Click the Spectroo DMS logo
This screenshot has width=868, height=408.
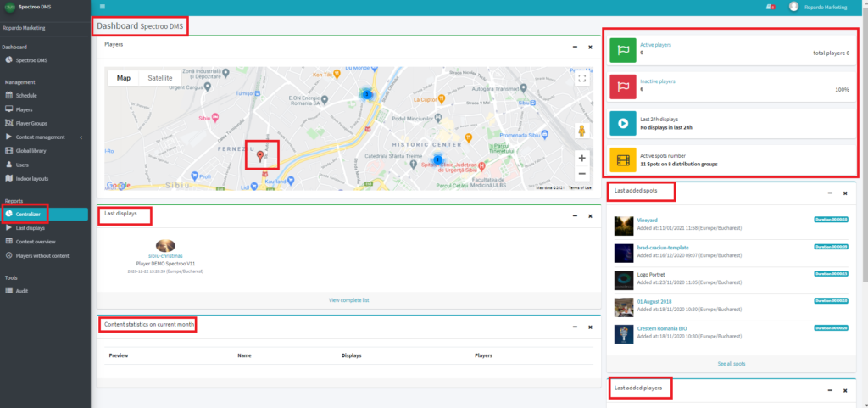click(x=9, y=7)
